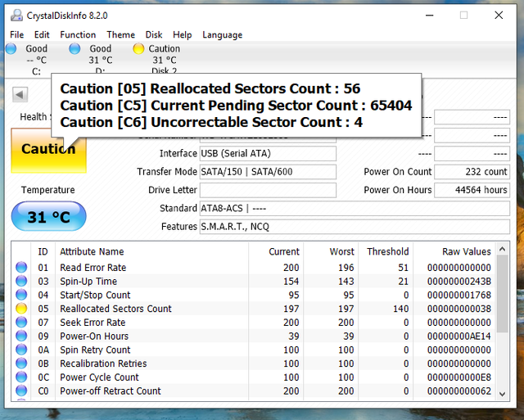The height and width of the screenshot is (420, 524).
Task: Click the Threshold column header
Action: pos(386,251)
